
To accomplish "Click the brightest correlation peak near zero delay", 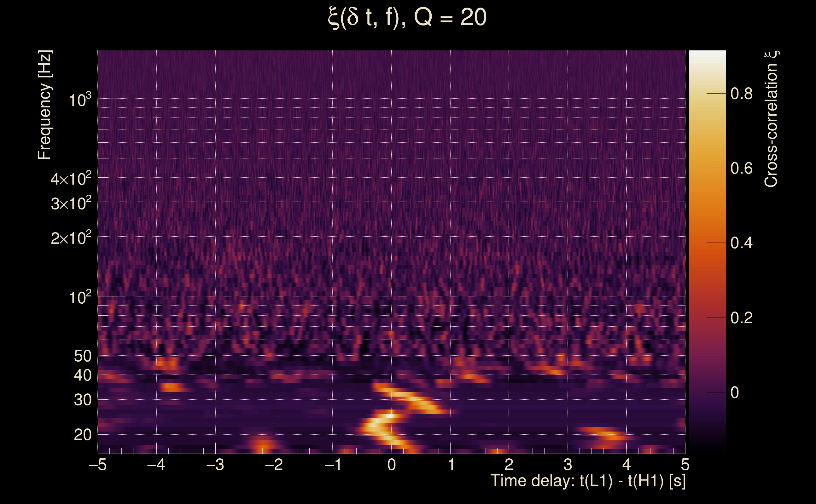I will tap(390, 416).
